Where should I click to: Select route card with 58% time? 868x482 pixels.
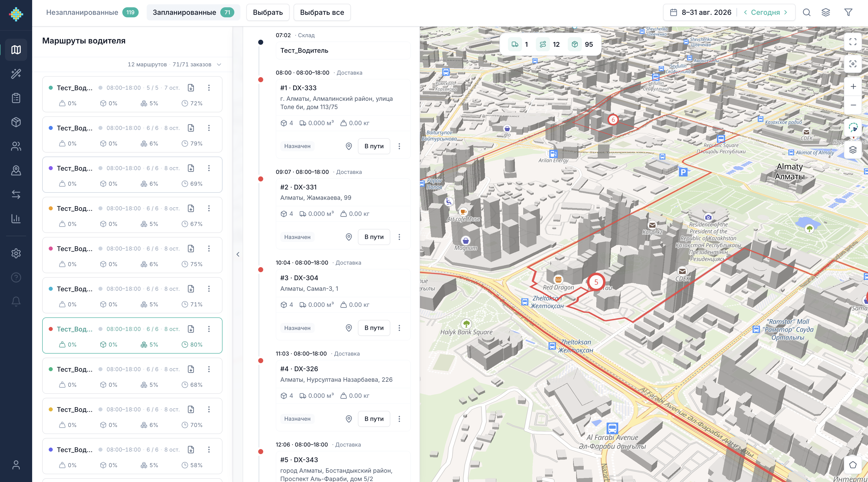tap(132, 456)
